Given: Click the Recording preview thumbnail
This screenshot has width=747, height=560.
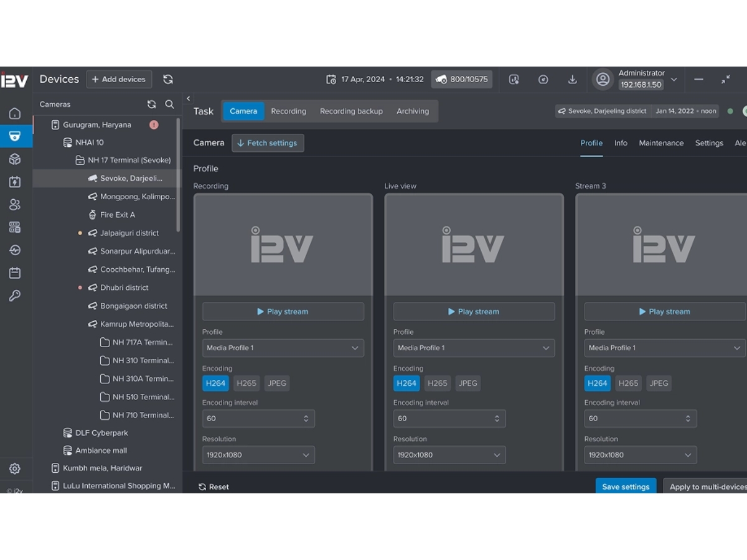Looking at the screenshot, I should (x=283, y=245).
